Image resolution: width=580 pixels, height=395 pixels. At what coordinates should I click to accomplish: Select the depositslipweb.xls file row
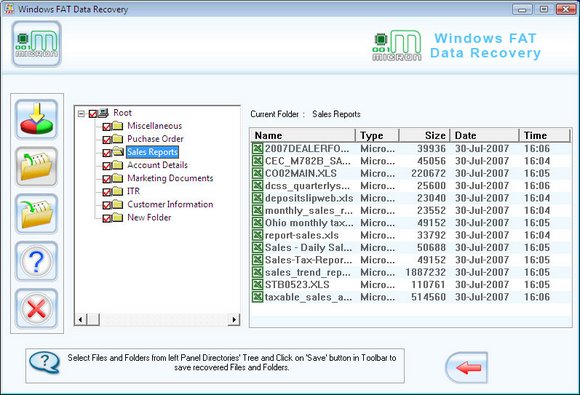[x=411, y=198]
